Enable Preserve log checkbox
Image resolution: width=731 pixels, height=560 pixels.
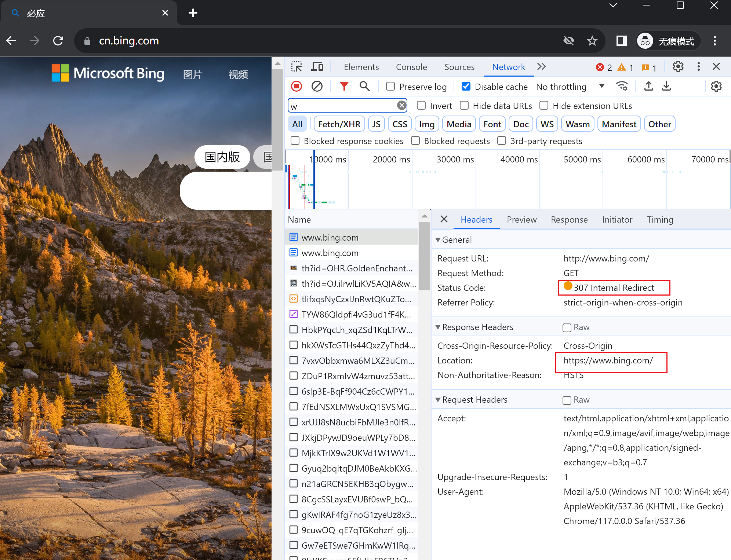tap(391, 87)
